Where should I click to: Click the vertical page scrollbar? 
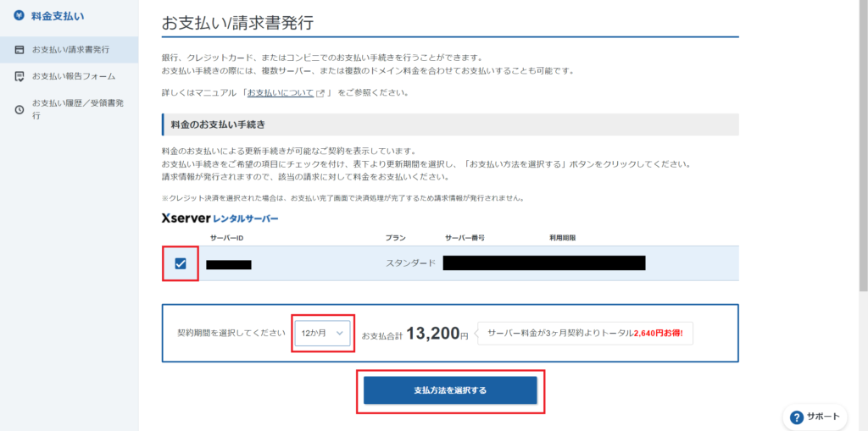[864, 144]
